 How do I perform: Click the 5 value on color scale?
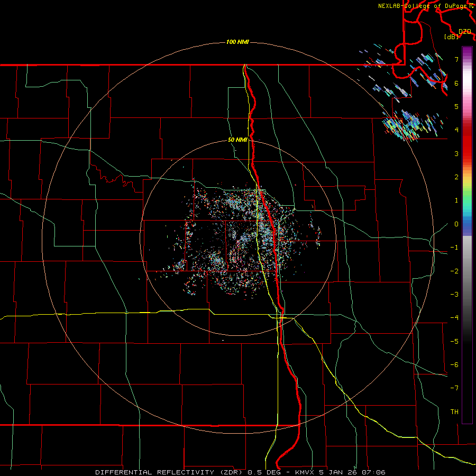[x=456, y=106]
